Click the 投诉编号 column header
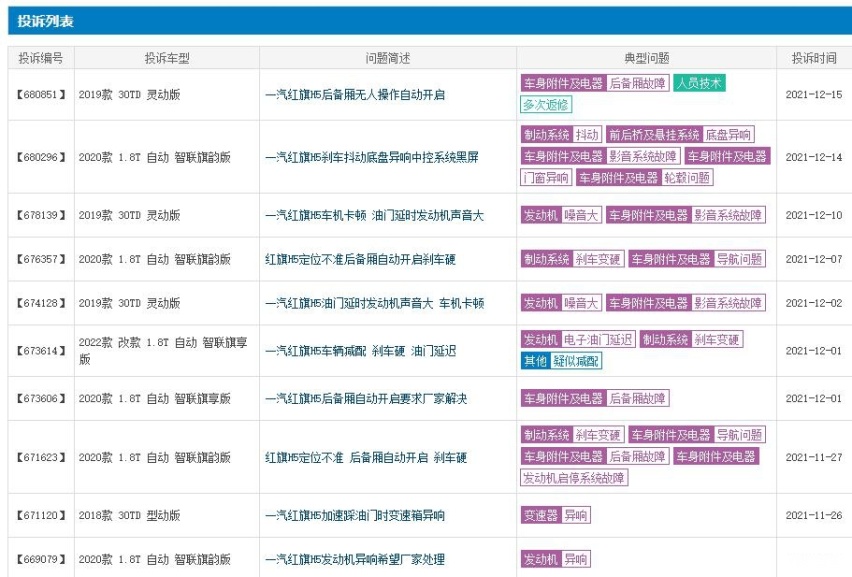The image size is (852, 577). click(x=41, y=58)
